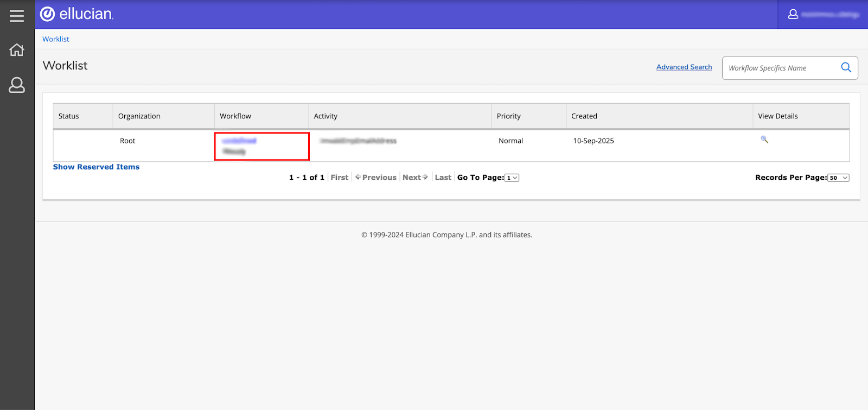This screenshot has width=868, height=410.
Task: Open Advanced Search
Action: tap(684, 67)
